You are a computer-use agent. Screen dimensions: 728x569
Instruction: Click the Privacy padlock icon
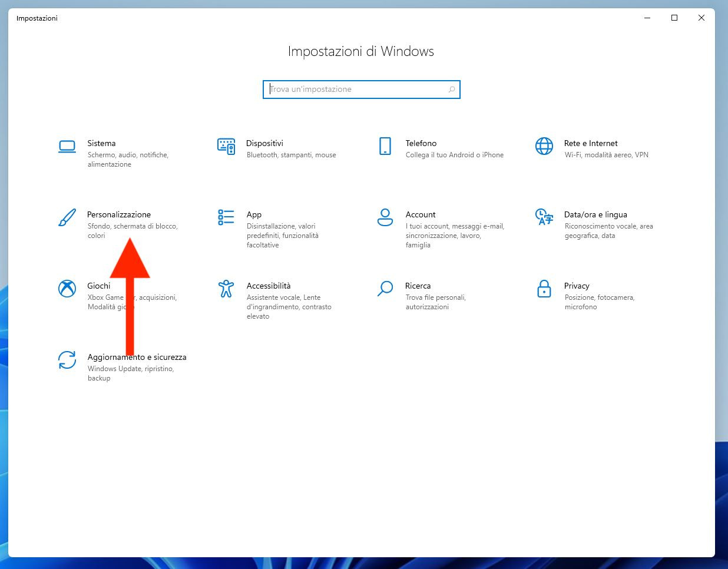[x=544, y=289]
